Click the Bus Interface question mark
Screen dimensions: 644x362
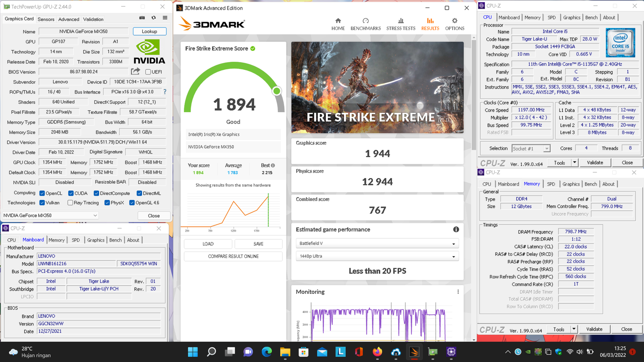click(x=165, y=92)
